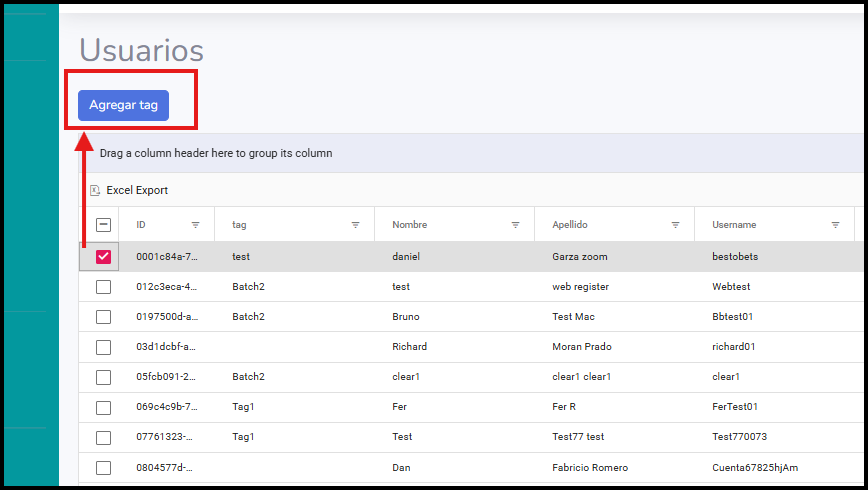
Task: Click the Batch2 tag in Bruno's row
Action: [x=249, y=317]
